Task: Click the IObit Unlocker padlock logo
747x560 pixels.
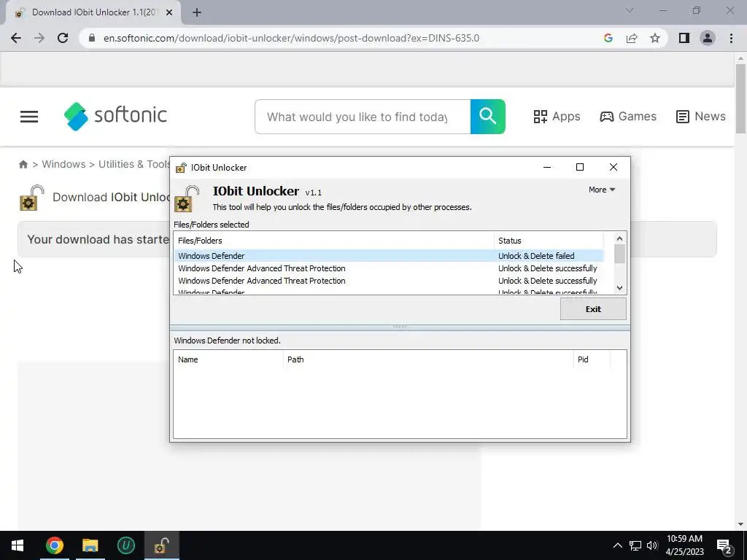Action: tap(186, 198)
